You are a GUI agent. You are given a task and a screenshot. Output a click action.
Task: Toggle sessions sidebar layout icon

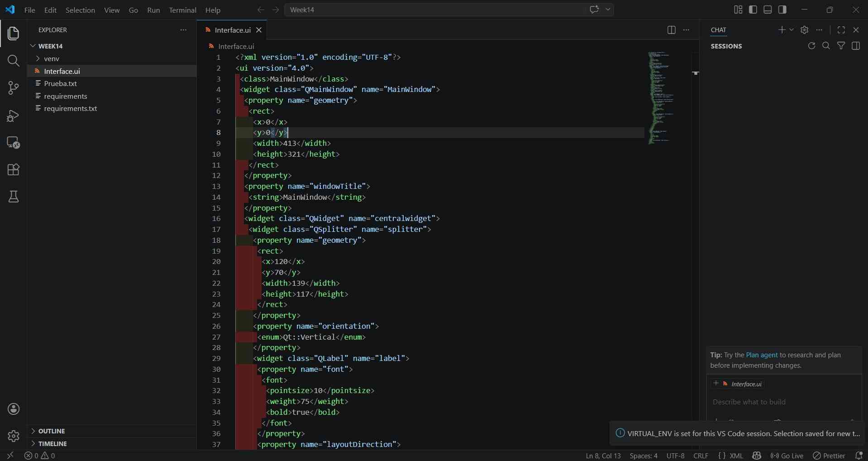(x=855, y=46)
